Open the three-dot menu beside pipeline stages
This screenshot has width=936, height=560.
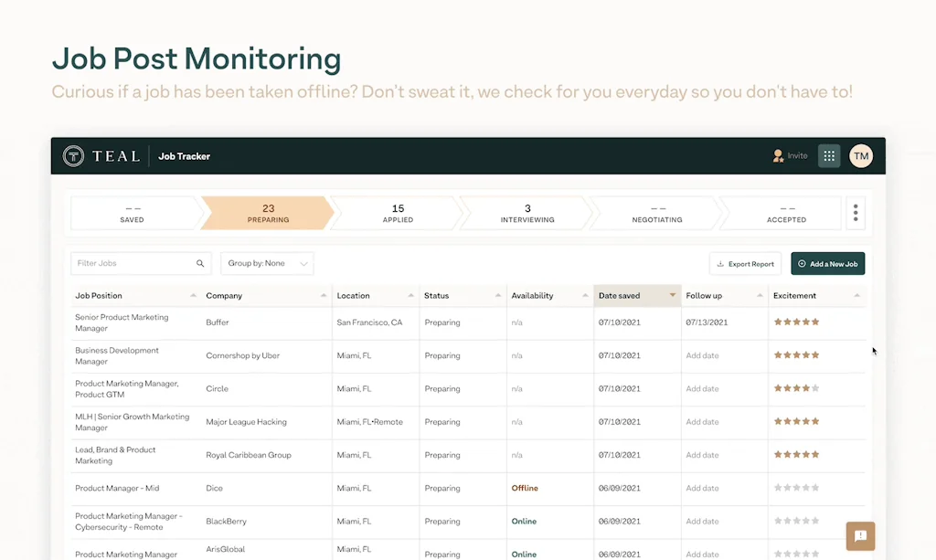[x=855, y=212]
